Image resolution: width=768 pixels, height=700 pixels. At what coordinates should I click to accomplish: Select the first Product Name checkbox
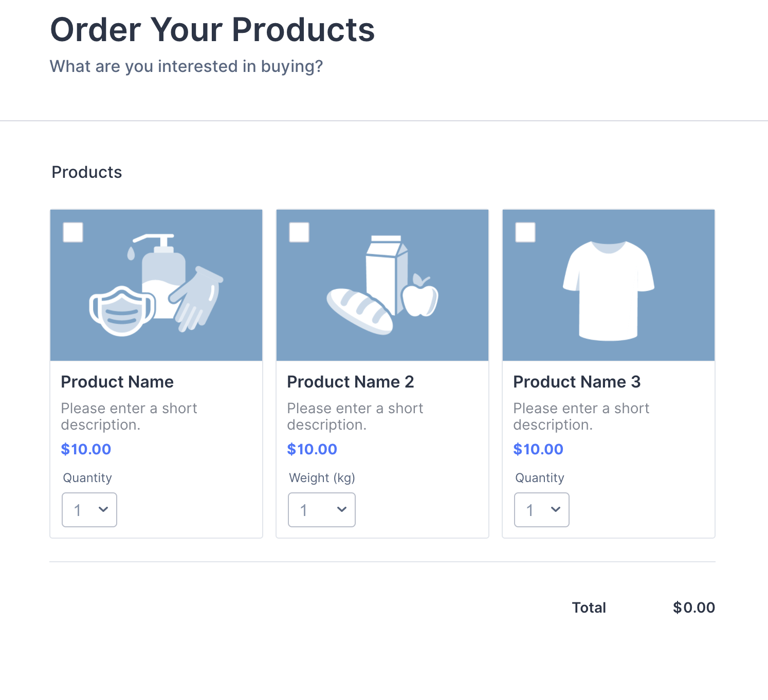[73, 232]
